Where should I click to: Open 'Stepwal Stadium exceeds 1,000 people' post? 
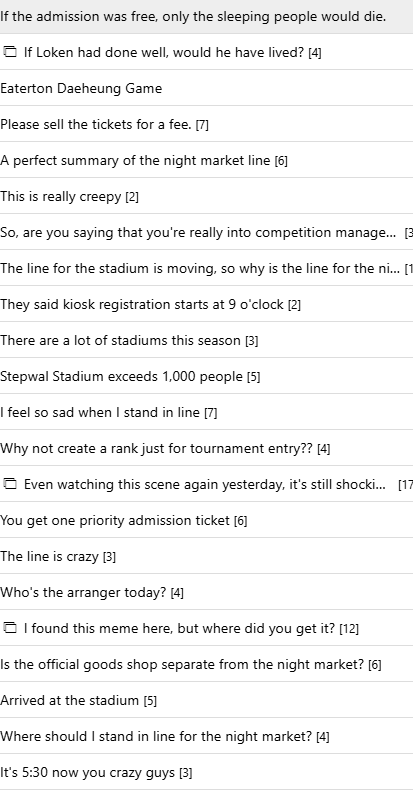(122, 377)
